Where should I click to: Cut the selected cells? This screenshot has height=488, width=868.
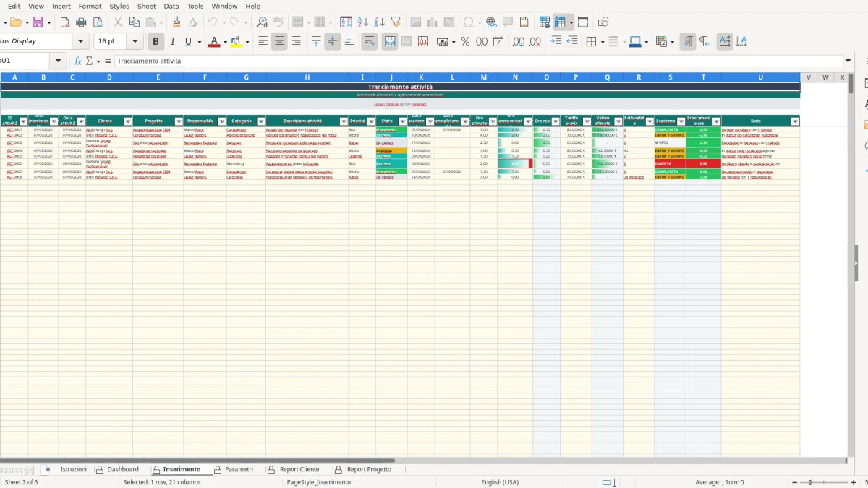(118, 22)
